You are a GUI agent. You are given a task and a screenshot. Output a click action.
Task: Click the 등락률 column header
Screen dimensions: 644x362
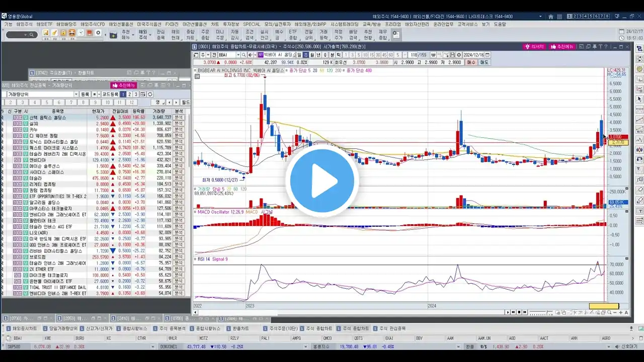click(138, 111)
